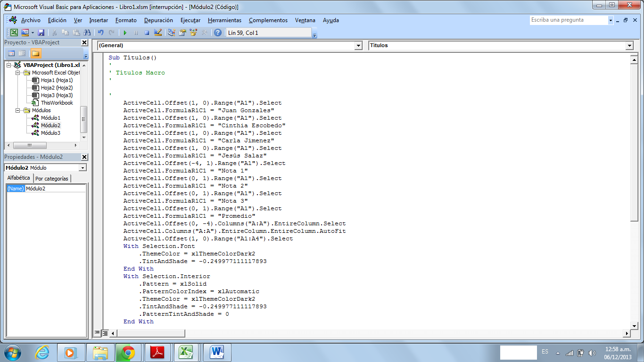This screenshot has width=644, height=362.
Task: Open the Ayuda menu
Action: point(331,20)
